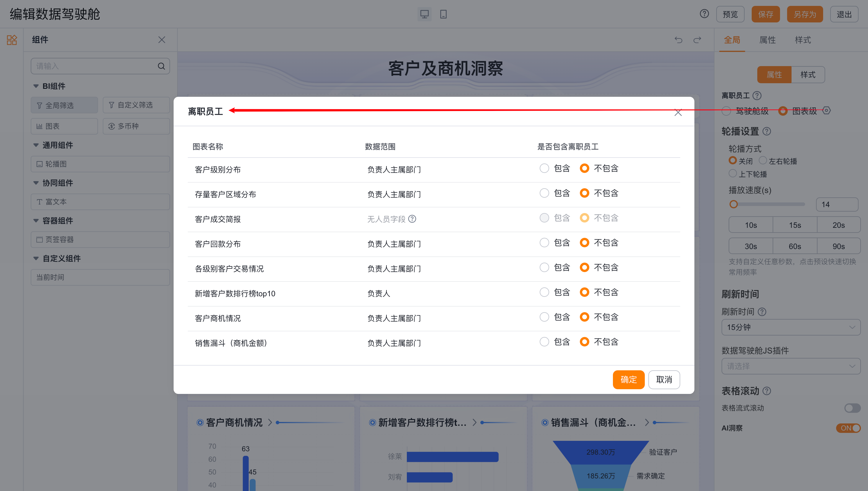This screenshot has height=491, width=868.
Task: Select 样式 segmented button
Action: [x=808, y=75]
